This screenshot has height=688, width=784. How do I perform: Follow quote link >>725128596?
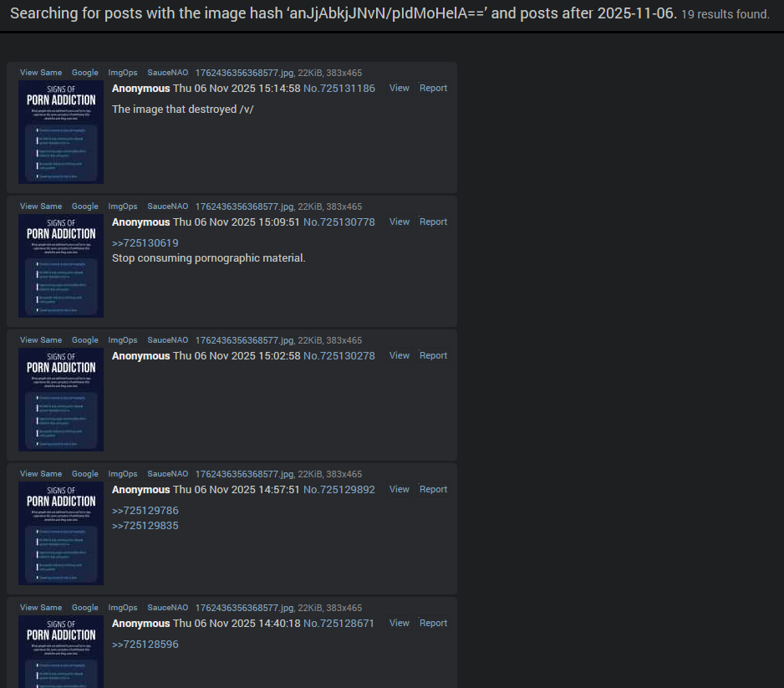(x=145, y=645)
